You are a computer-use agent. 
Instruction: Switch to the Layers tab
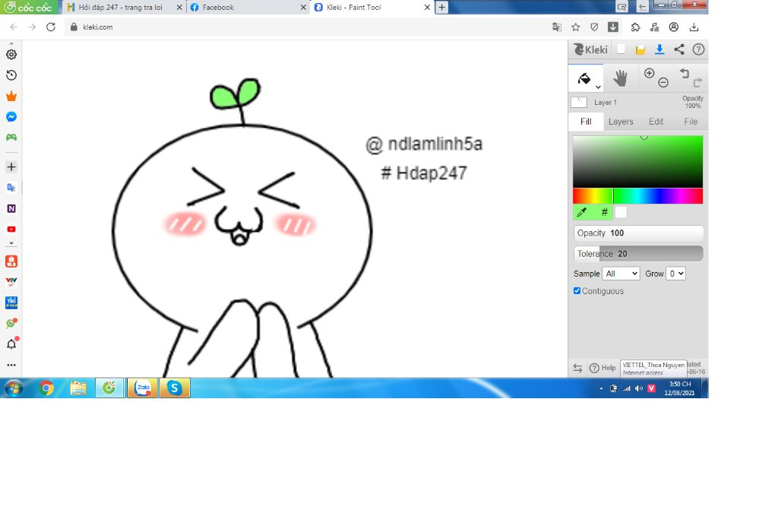(621, 121)
